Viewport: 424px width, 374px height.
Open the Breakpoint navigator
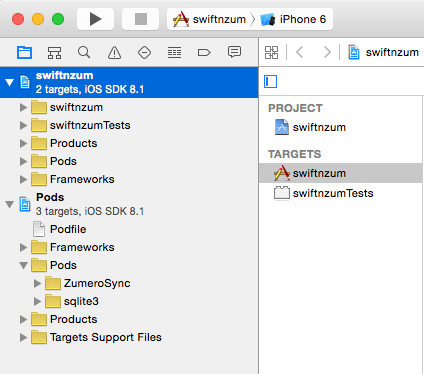pyautogui.click(x=204, y=52)
